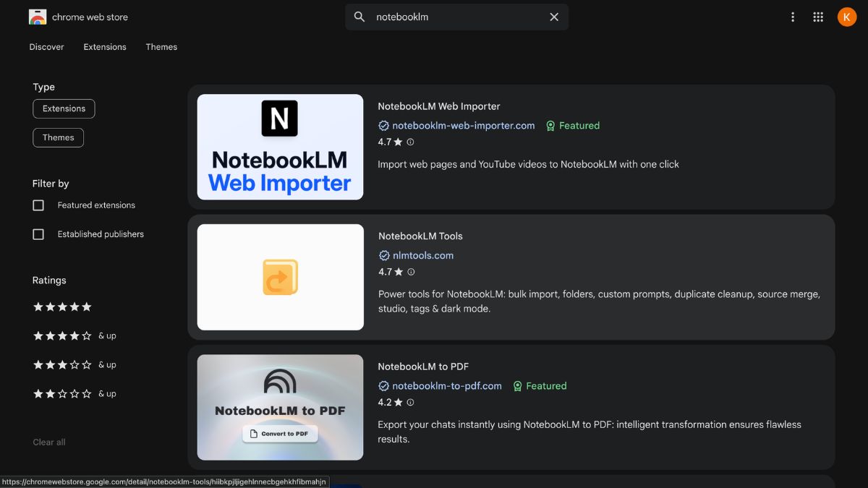The image size is (868, 488).
Task: Click the Clear all filters link
Action: 49,442
